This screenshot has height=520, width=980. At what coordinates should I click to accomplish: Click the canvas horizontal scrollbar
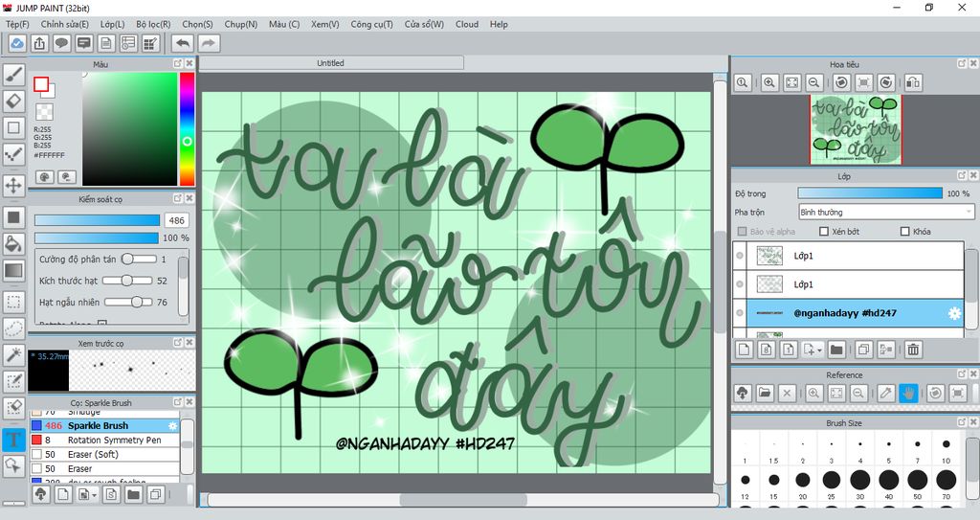click(x=463, y=500)
